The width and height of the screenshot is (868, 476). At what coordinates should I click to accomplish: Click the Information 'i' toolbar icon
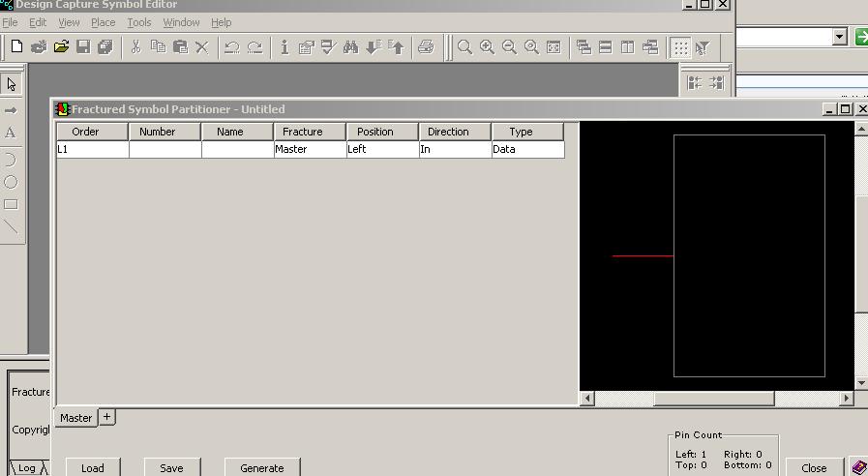coord(284,47)
